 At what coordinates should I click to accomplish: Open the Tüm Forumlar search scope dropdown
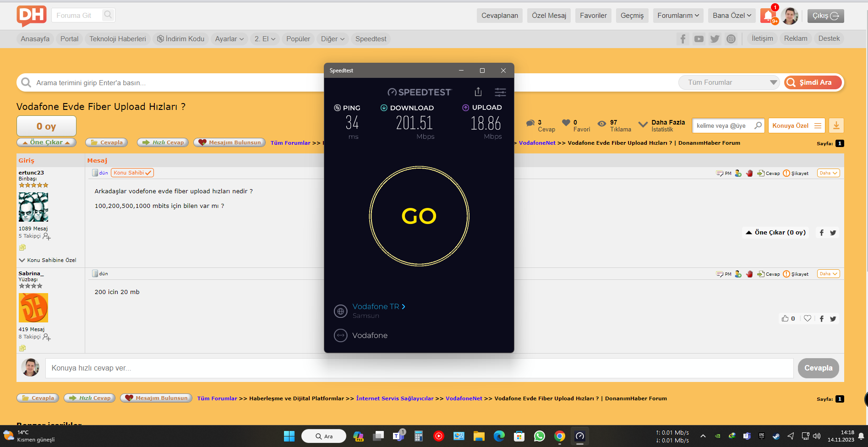pos(729,82)
